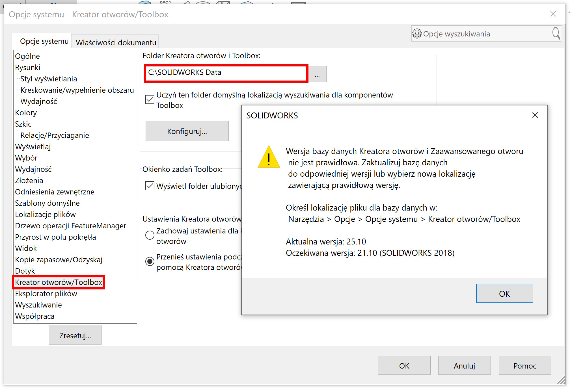The width and height of the screenshot is (570, 392).
Task: Select Drzewo operacji FeatureManager item
Action: [71, 226]
